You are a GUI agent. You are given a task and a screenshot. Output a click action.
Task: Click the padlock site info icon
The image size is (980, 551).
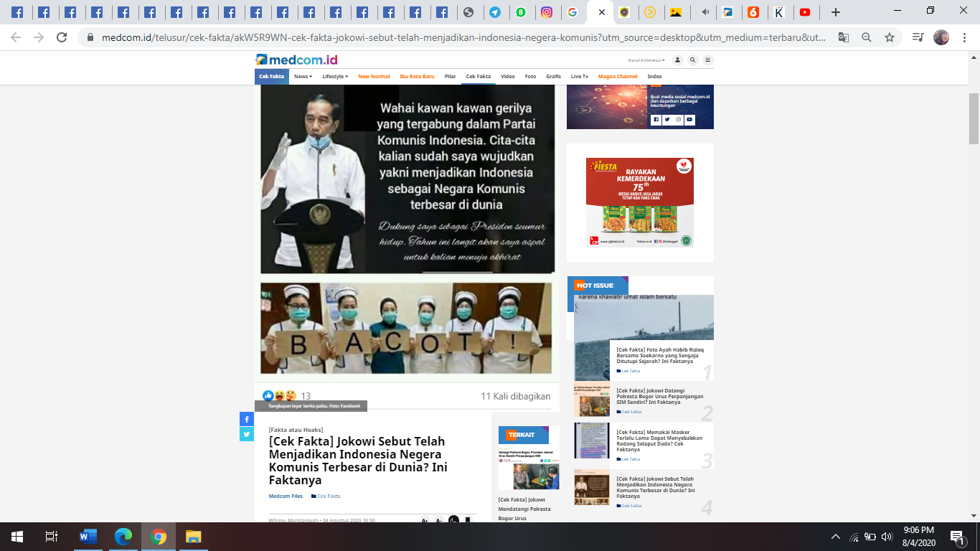point(90,37)
